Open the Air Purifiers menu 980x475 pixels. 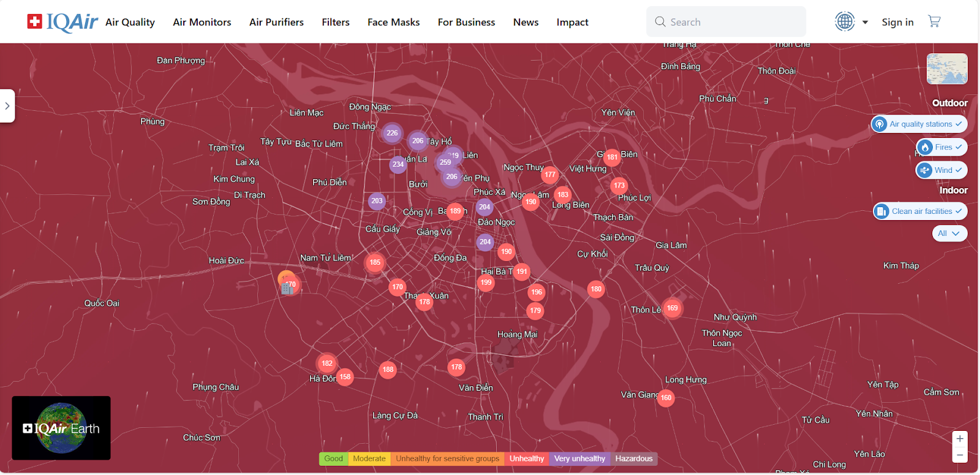click(x=276, y=22)
